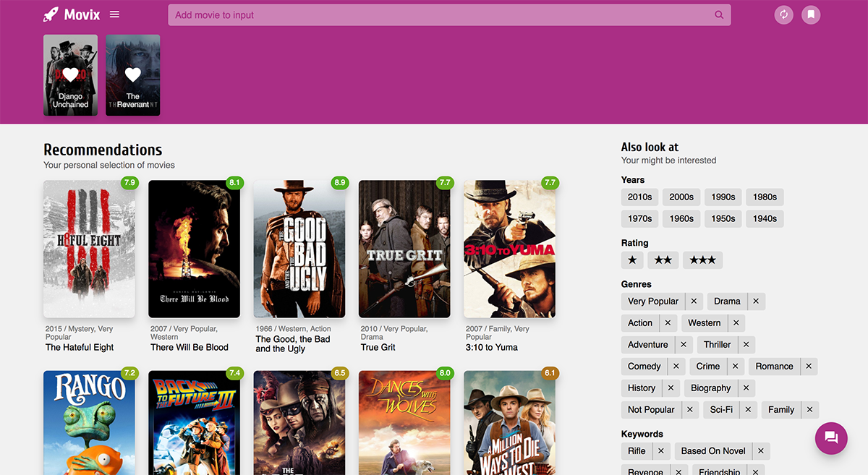Open the Rango poster
This screenshot has width=868, height=475.
[x=90, y=423]
